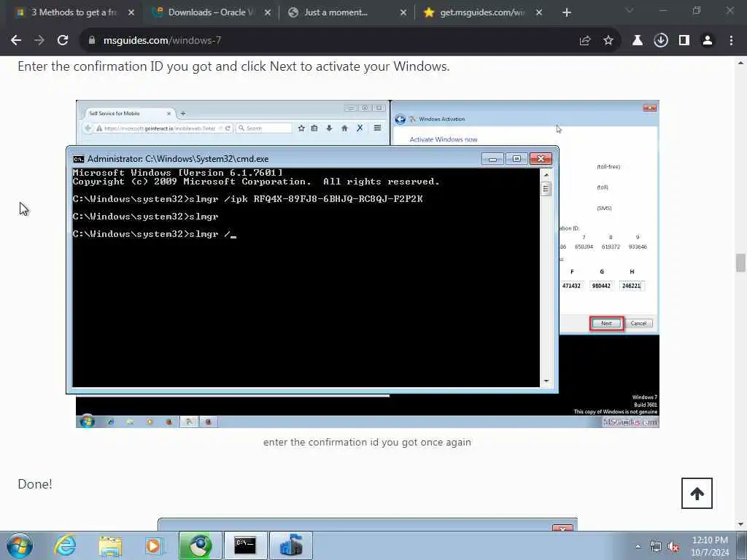Viewport: 747px width, 560px height.
Task: Click the lock icon in address bar
Action: point(92,41)
